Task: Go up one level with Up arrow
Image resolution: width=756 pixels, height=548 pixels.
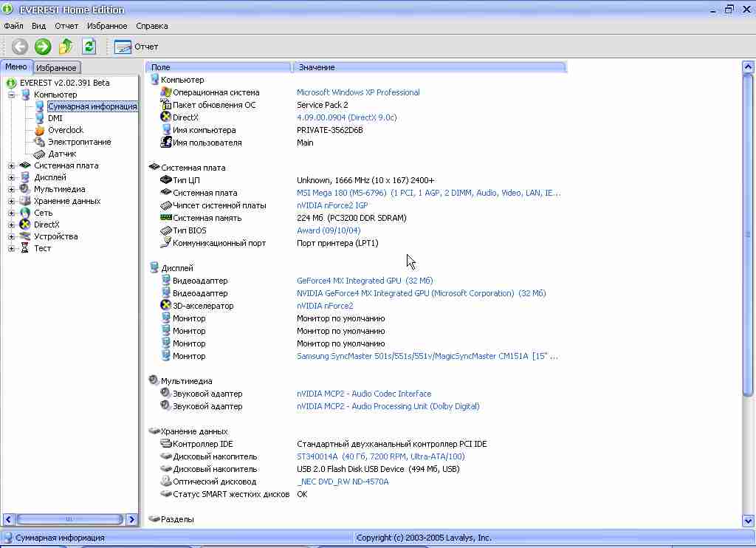Action: 66,47
